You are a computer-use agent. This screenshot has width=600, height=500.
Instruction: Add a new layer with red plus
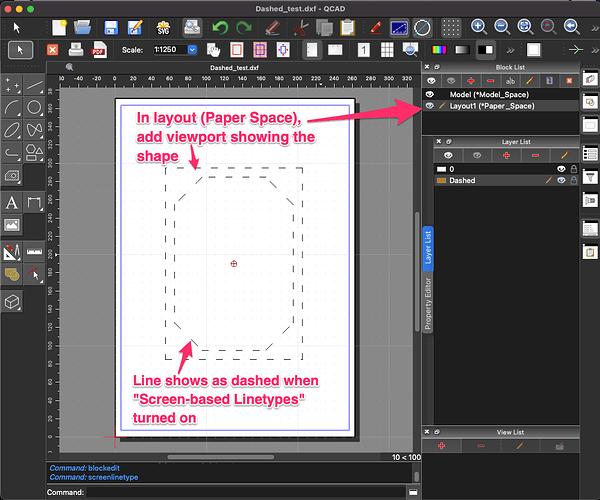pyautogui.click(x=506, y=155)
